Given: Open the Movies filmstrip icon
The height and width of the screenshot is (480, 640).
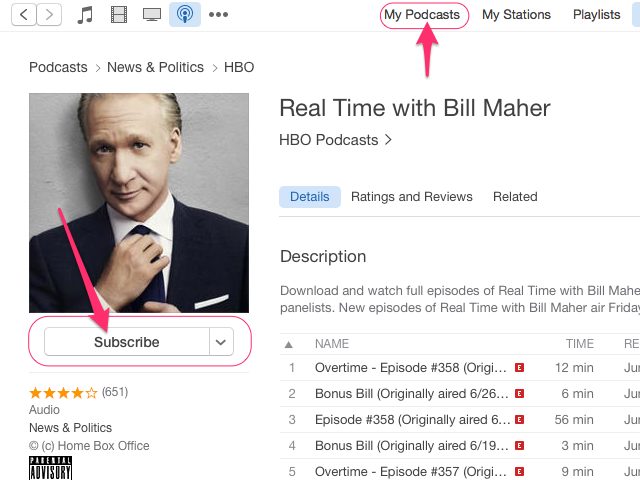Looking at the screenshot, I should click(119, 15).
